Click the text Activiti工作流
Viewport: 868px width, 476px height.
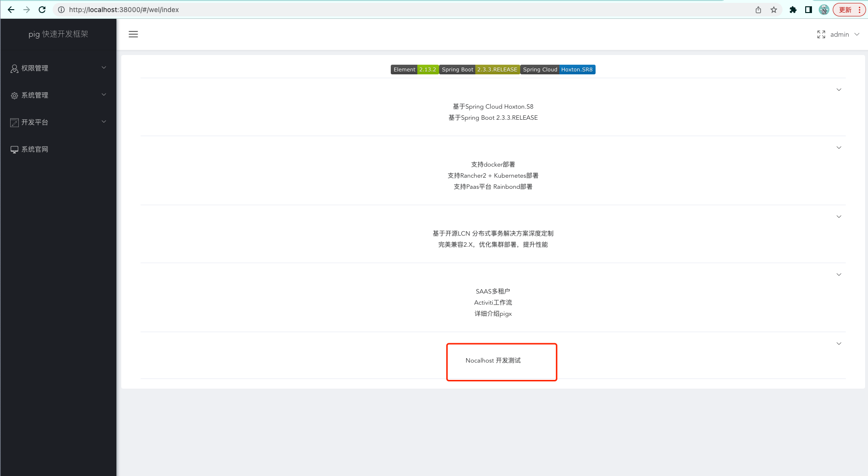493,303
